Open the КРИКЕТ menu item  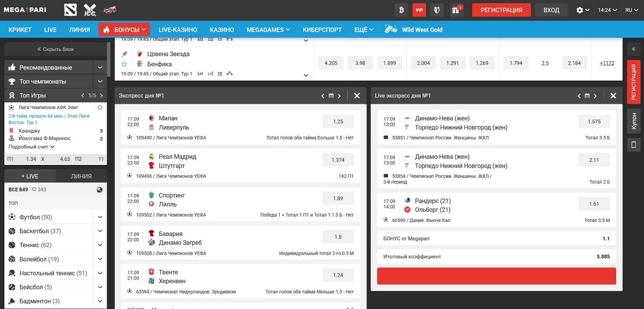click(20, 30)
